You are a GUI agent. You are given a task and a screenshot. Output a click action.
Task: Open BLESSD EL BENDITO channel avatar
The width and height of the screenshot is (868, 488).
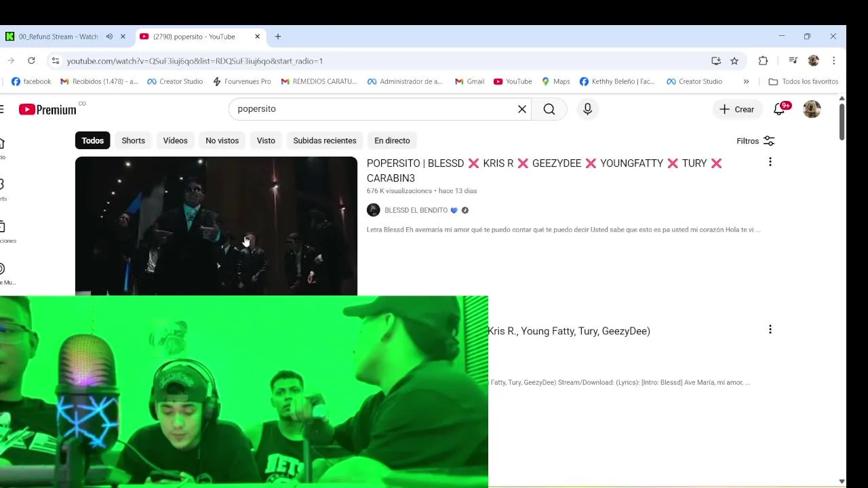(374, 210)
